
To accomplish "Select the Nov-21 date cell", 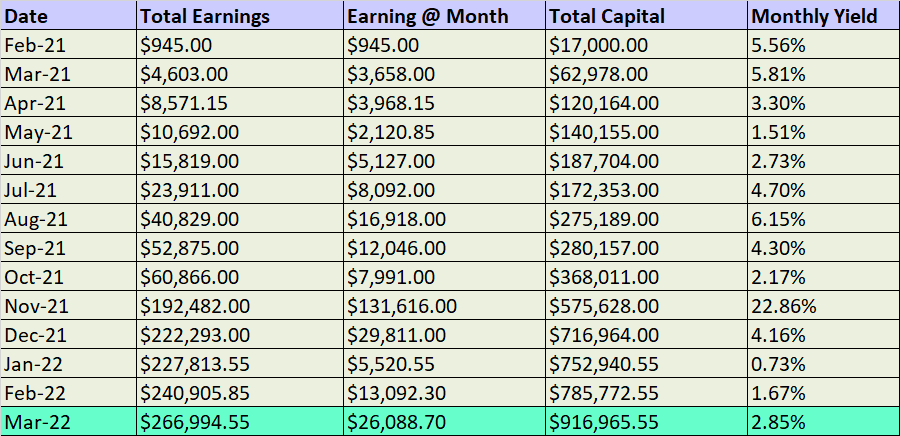I will 67,306.
